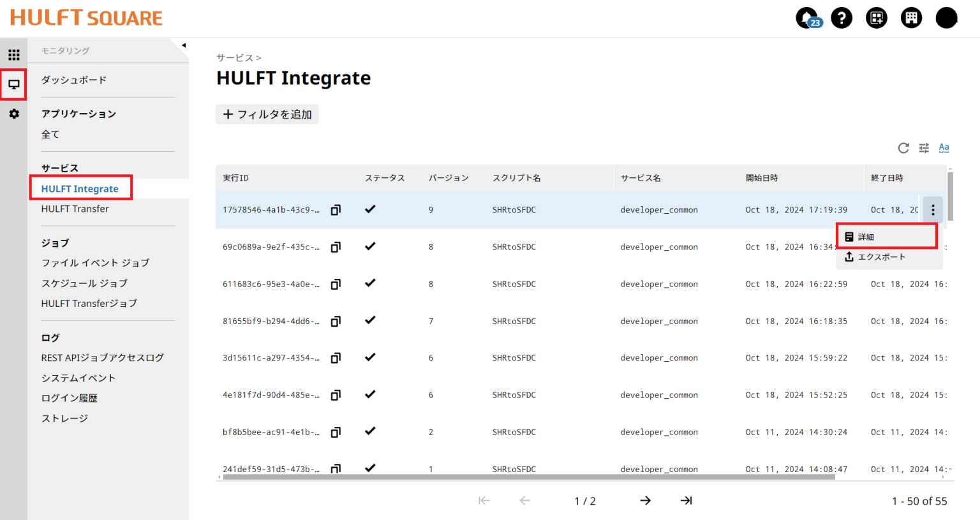Refresh the HULFT Integrate execution list

(x=903, y=148)
